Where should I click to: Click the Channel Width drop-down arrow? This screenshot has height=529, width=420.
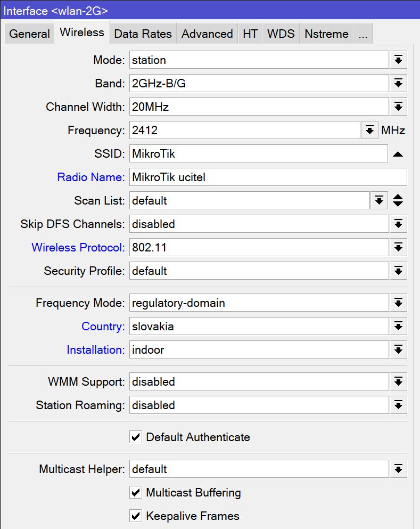click(398, 107)
